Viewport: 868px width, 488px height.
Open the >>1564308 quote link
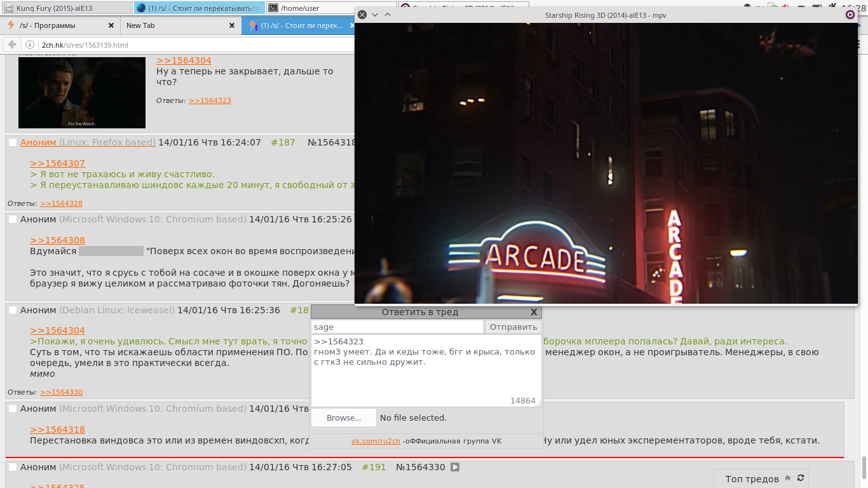[57, 240]
